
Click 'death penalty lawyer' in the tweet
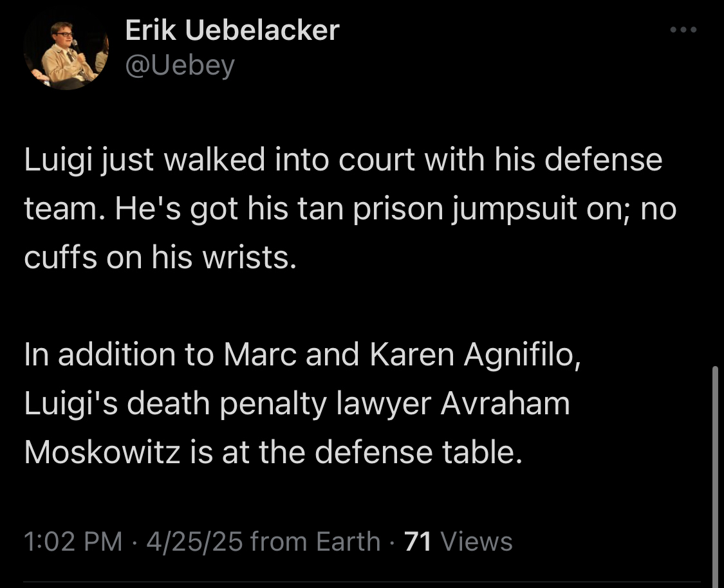click(x=279, y=404)
